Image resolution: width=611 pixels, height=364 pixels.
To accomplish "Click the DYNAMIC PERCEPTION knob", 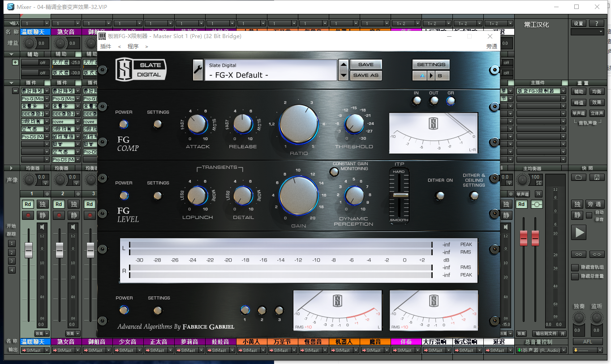I will click(354, 196).
